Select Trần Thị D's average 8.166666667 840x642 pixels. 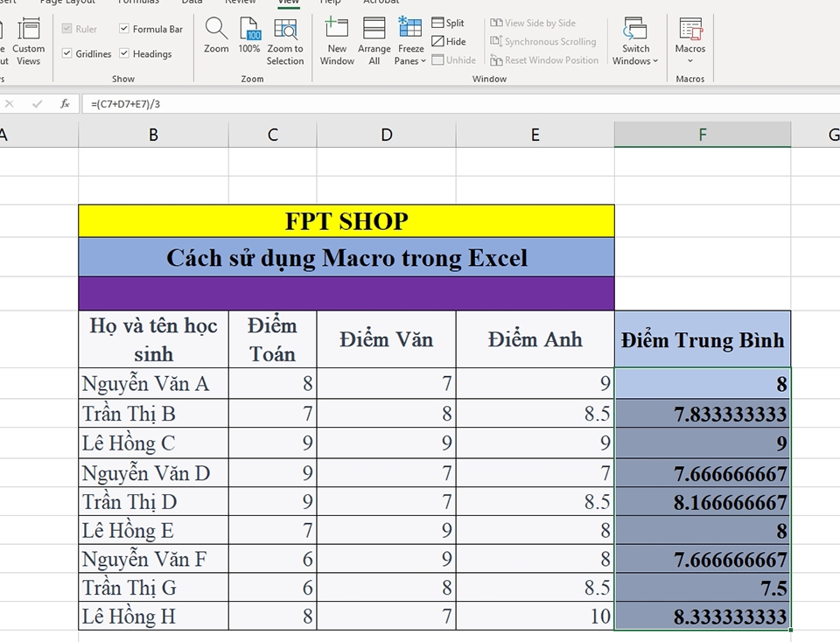[x=703, y=502]
